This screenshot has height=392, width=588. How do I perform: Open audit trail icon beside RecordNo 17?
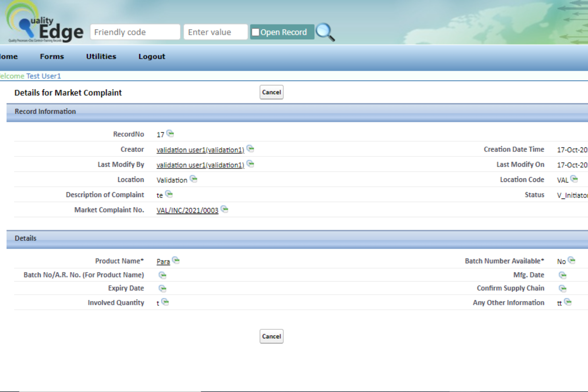pos(170,133)
